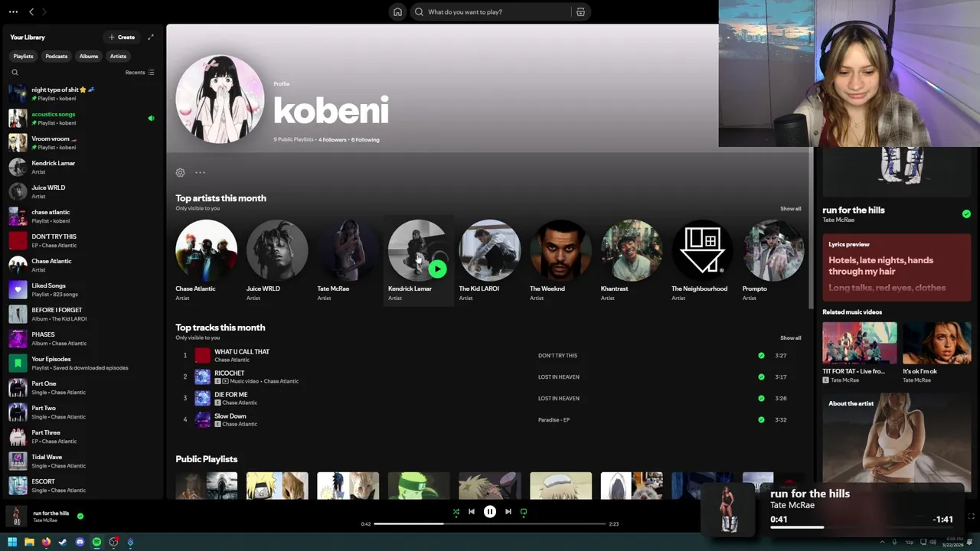Viewport: 980px width, 551px height.
Task: Filter library by Albums
Action: tap(89, 56)
